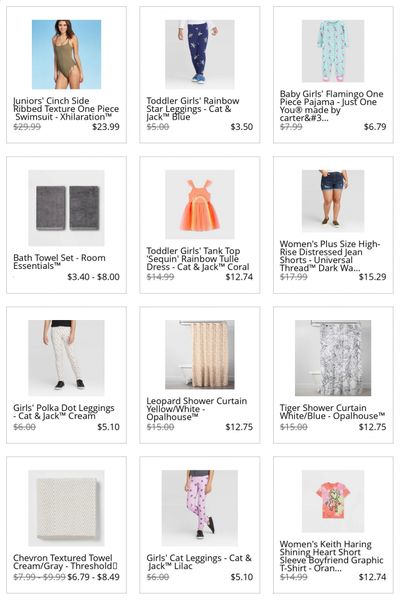Click the Bath Towel Set - Room Essentials title

point(59,262)
